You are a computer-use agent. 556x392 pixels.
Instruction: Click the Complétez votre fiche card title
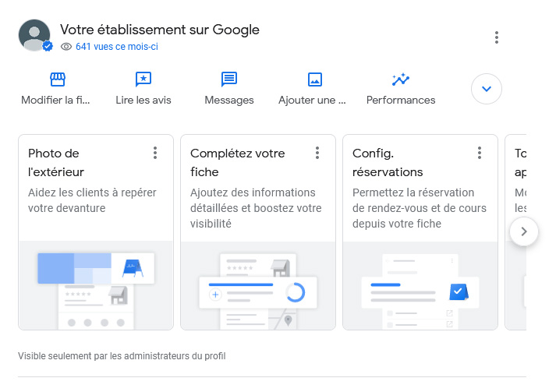click(238, 162)
